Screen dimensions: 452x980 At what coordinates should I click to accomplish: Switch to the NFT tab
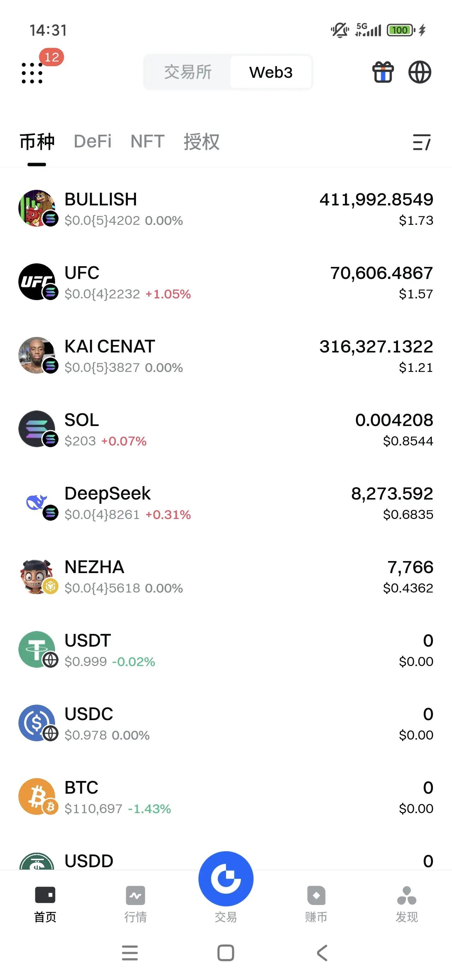click(148, 141)
